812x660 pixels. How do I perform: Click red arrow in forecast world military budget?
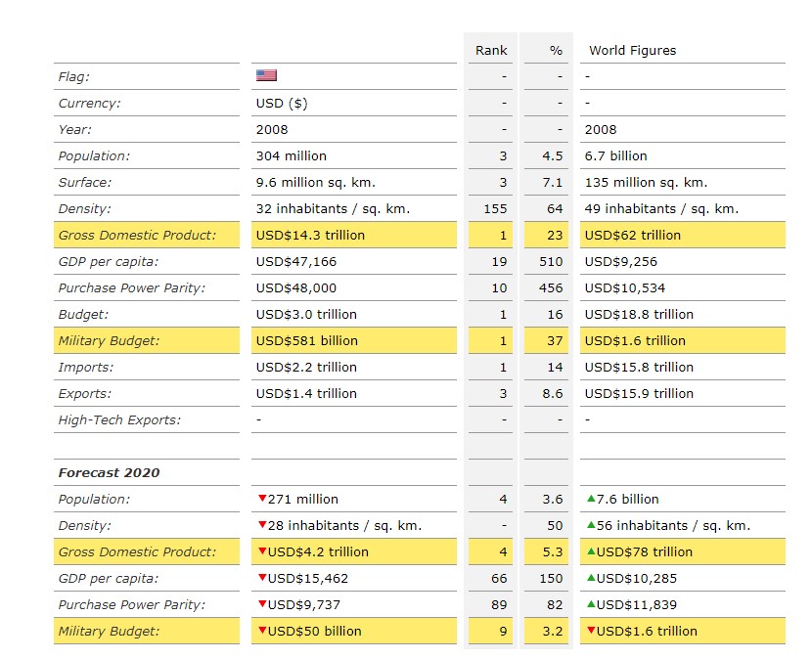click(x=590, y=631)
